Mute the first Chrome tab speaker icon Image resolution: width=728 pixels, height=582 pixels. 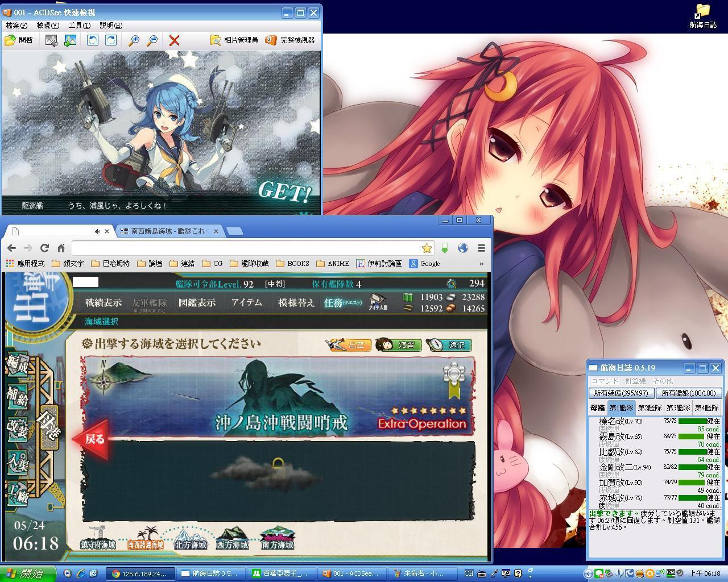tap(98, 231)
